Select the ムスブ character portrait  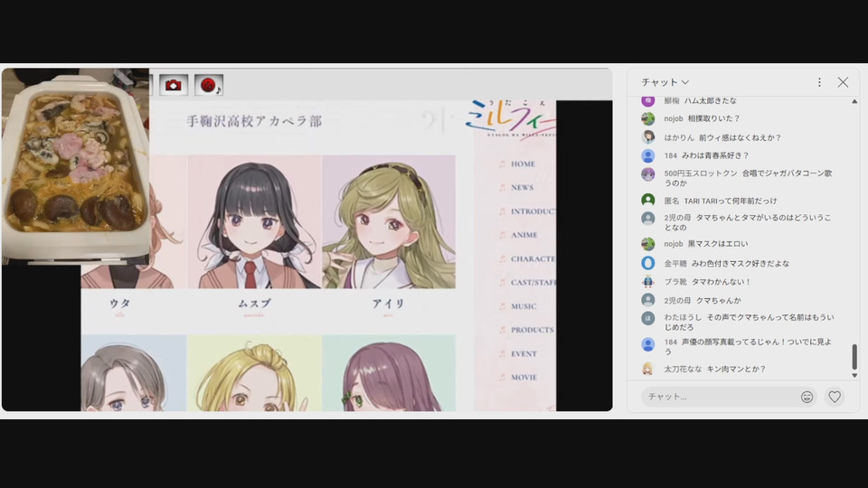click(255, 222)
